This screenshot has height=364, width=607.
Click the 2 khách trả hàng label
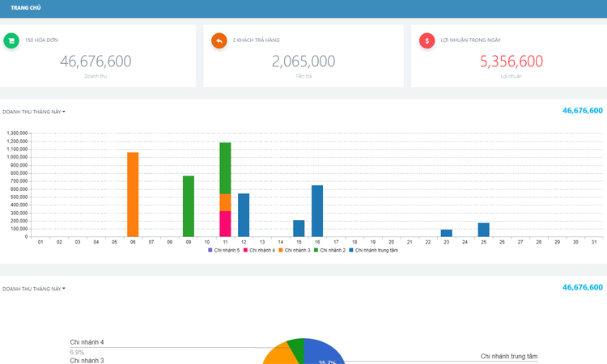pos(256,40)
